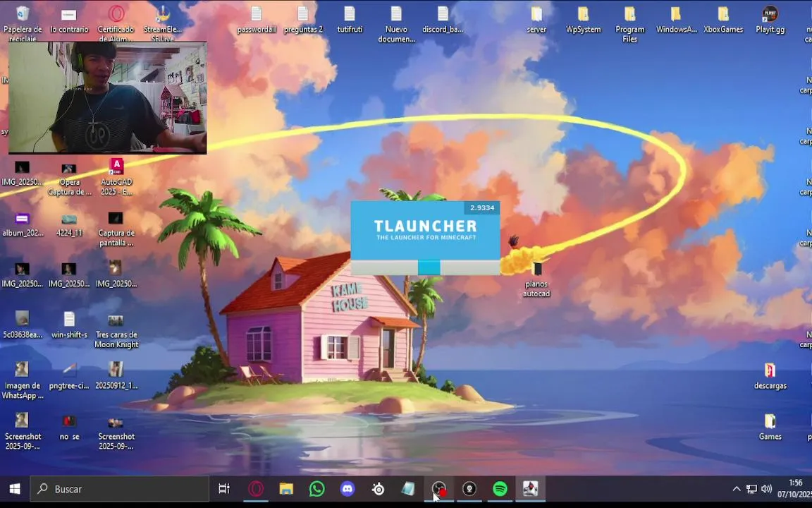
Task: Open the Imagen de WhatsApp... image file
Action: pyautogui.click(x=23, y=380)
